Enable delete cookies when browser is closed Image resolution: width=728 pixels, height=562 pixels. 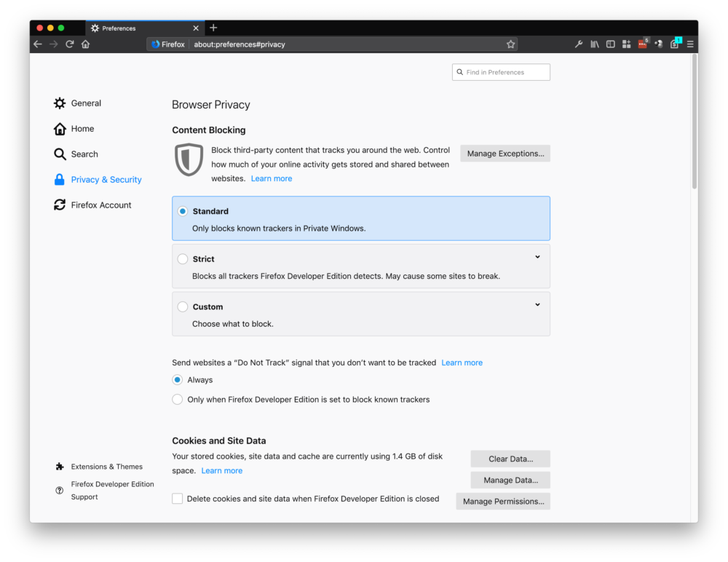pos(178,499)
